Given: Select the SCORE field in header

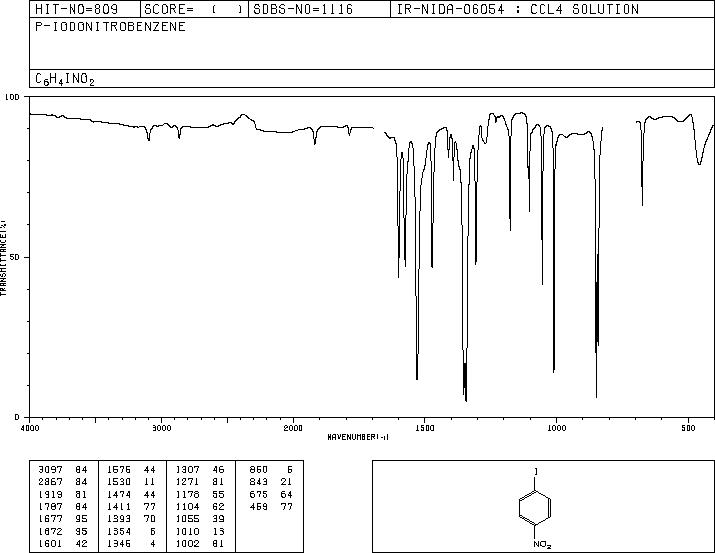Looking at the screenshot, I should pyautogui.click(x=194, y=9).
